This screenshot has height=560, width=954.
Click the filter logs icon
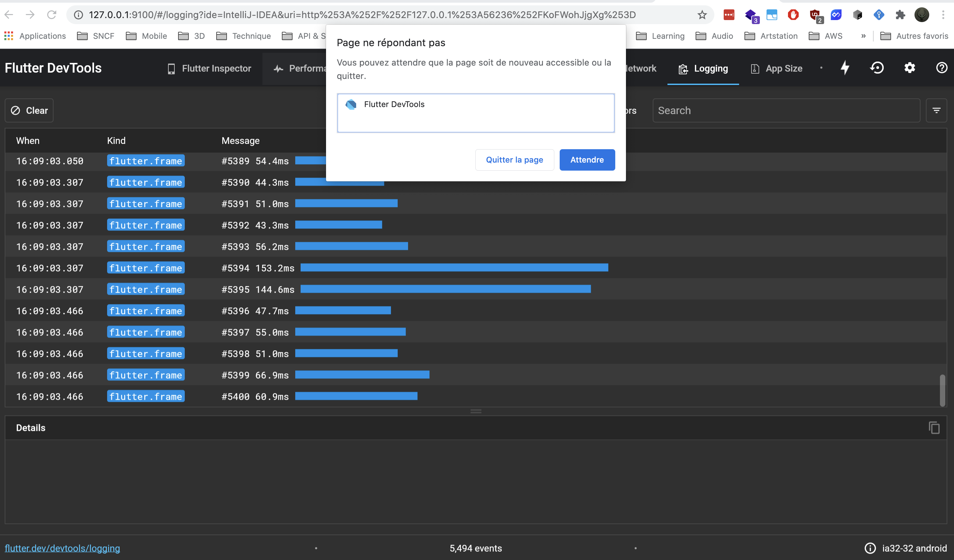(x=936, y=110)
